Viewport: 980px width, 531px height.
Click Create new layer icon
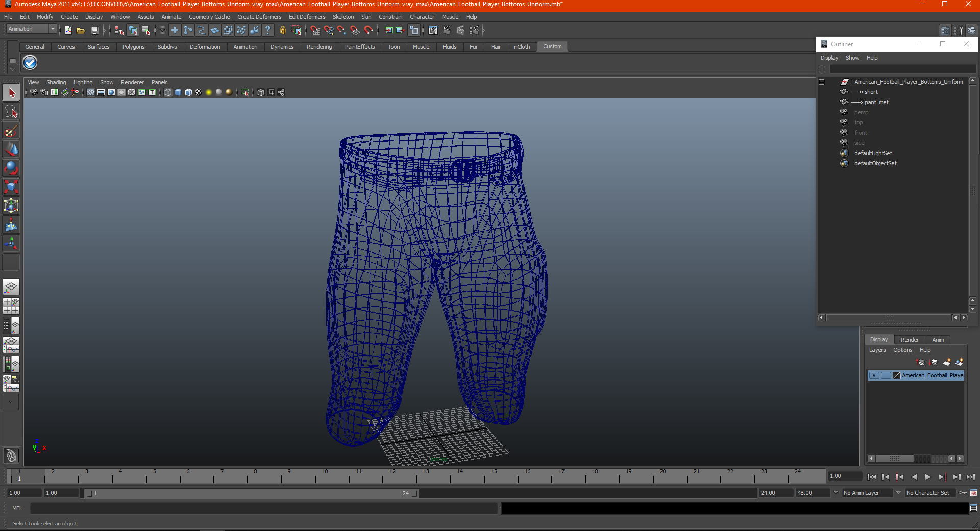[947, 362]
